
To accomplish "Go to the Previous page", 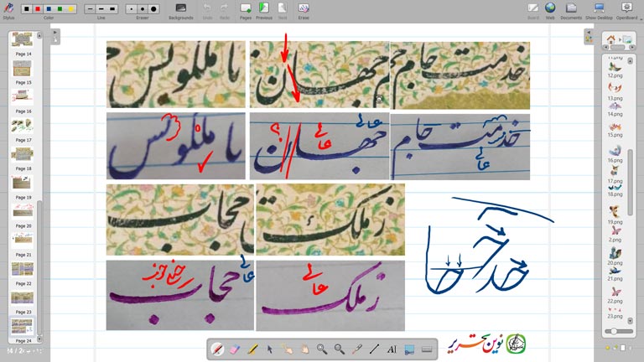I will pos(264,8).
